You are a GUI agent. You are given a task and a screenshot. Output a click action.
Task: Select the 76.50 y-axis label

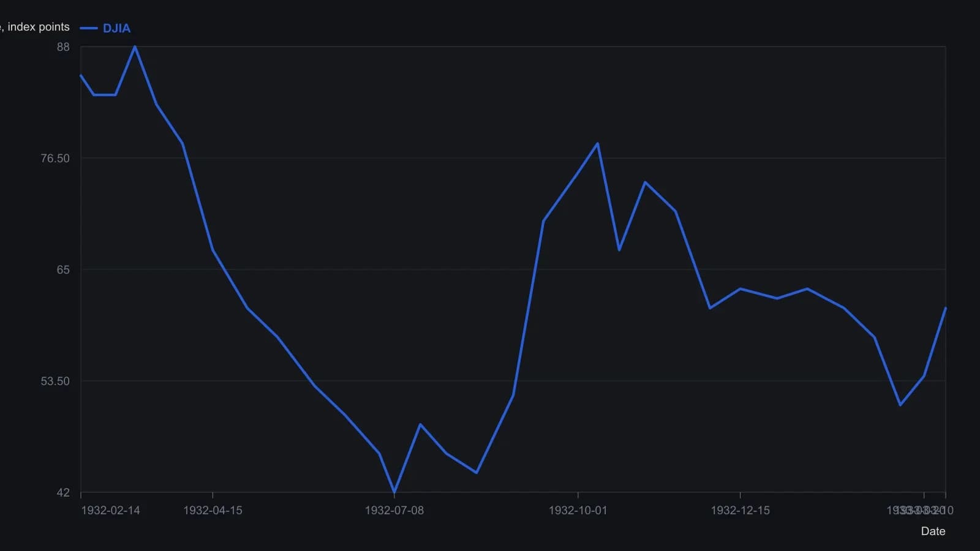(x=55, y=159)
